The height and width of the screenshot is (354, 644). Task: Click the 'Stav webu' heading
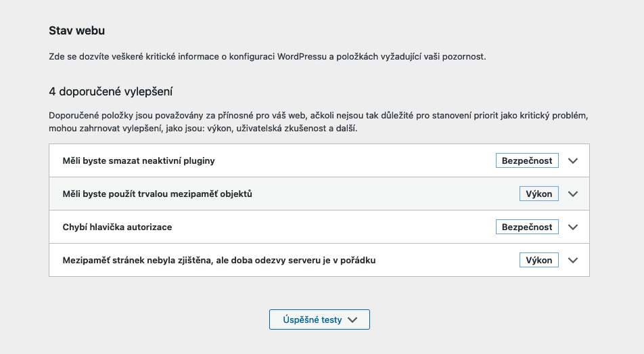76,30
